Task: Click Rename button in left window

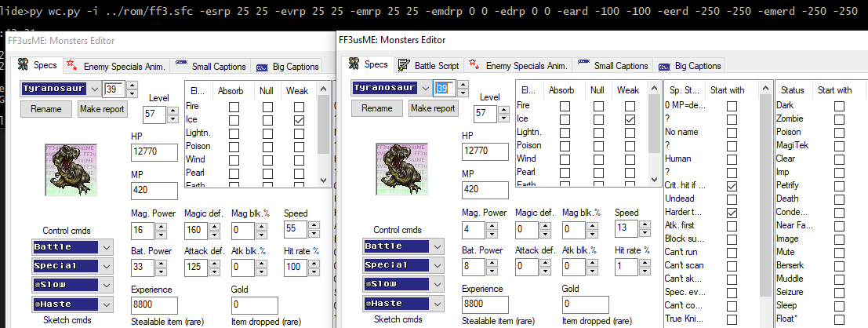Action: pos(46,109)
